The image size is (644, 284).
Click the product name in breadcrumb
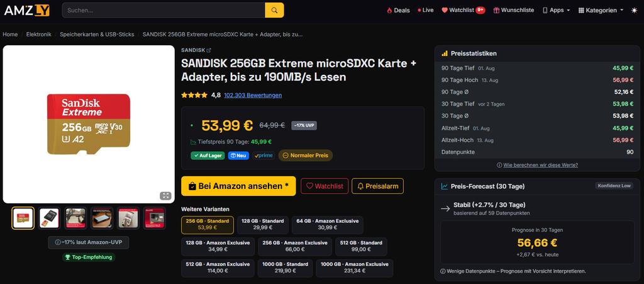pyautogui.click(x=223, y=34)
